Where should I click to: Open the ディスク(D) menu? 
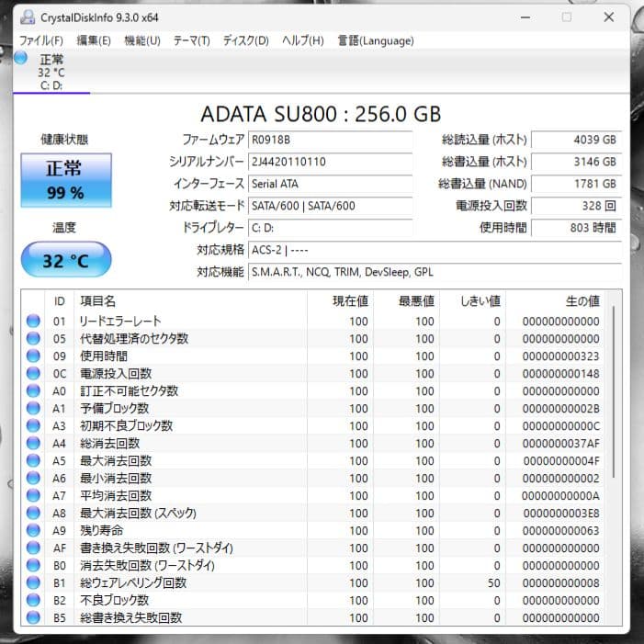click(x=245, y=40)
